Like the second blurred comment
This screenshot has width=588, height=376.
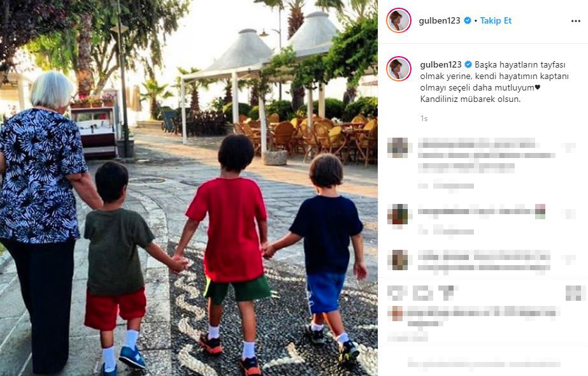pyautogui.click(x=570, y=214)
